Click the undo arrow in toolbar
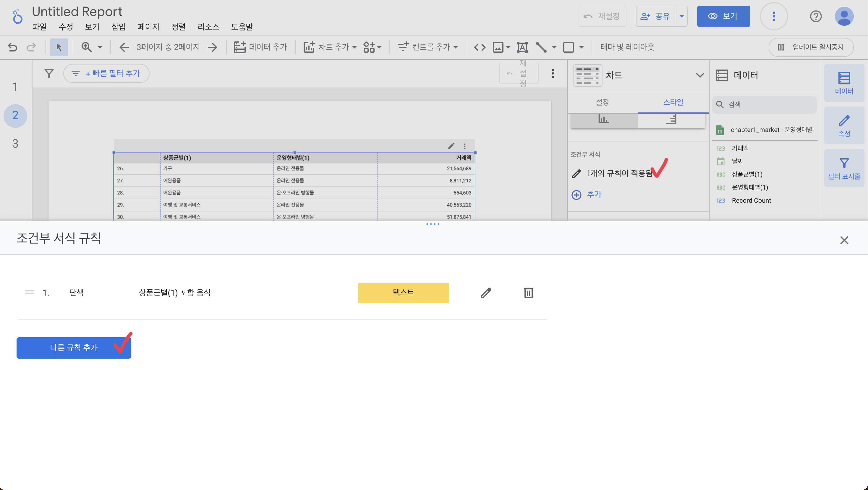 tap(12, 47)
